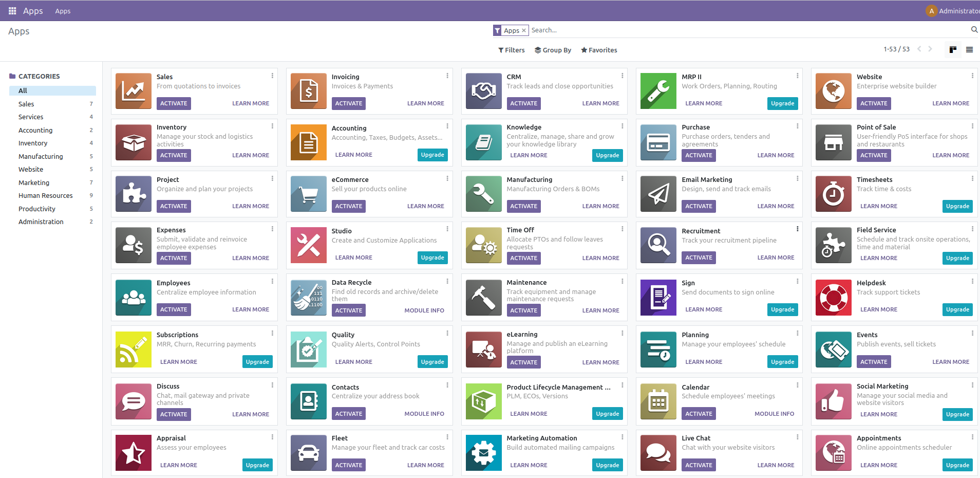Click the search magnifier icon

pyautogui.click(x=974, y=30)
